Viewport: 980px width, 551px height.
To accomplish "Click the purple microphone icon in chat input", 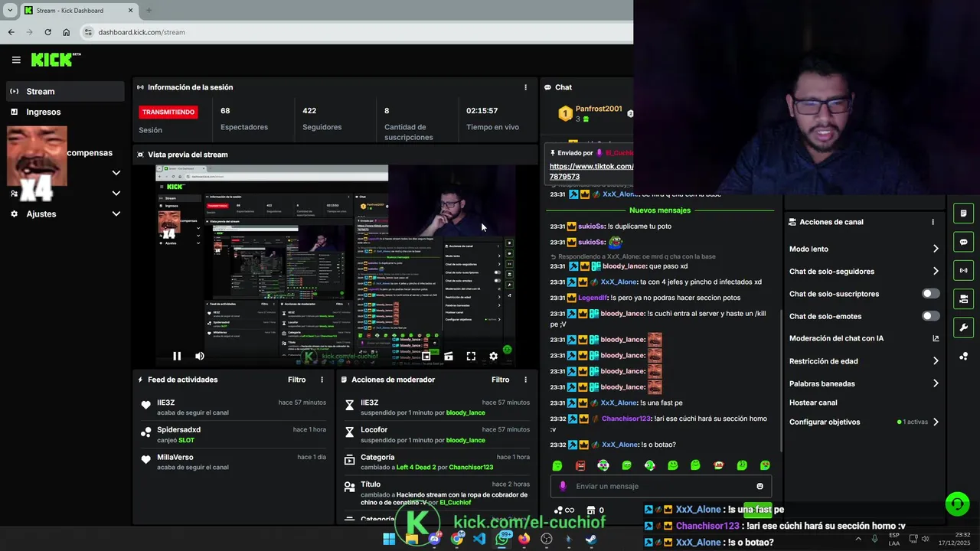I will pyautogui.click(x=563, y=486).
